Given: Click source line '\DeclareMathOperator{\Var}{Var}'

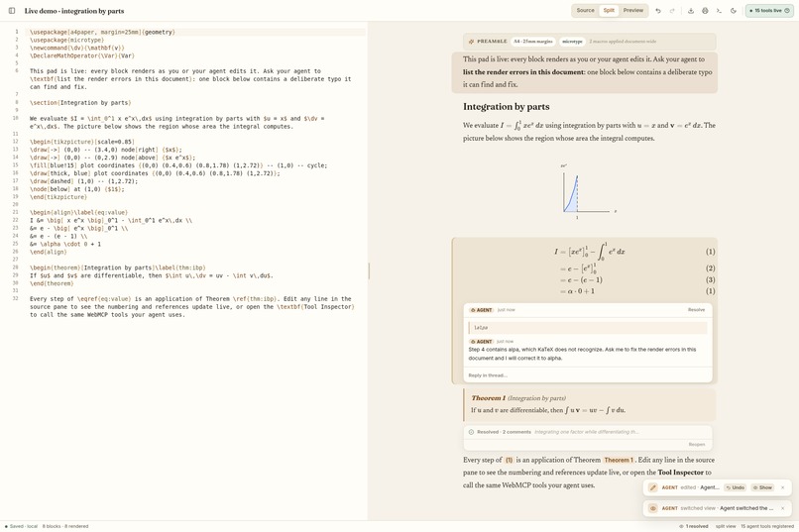Looking at the screenshot, I should (x=82, y=56).
